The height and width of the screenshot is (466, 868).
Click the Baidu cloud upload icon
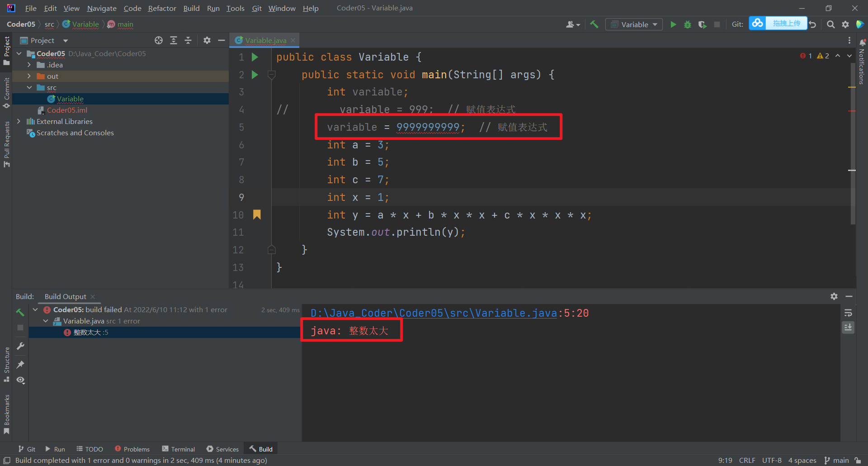point(758,23)
